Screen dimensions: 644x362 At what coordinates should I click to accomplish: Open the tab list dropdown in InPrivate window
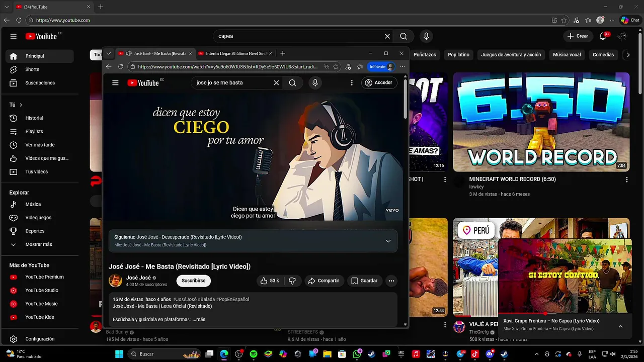109,53
